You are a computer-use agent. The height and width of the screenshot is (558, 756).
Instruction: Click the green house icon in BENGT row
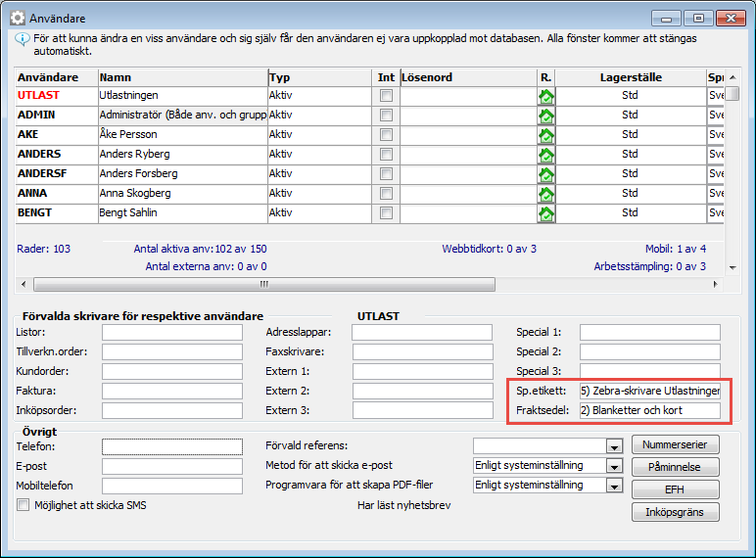click(x=546, y=213)
